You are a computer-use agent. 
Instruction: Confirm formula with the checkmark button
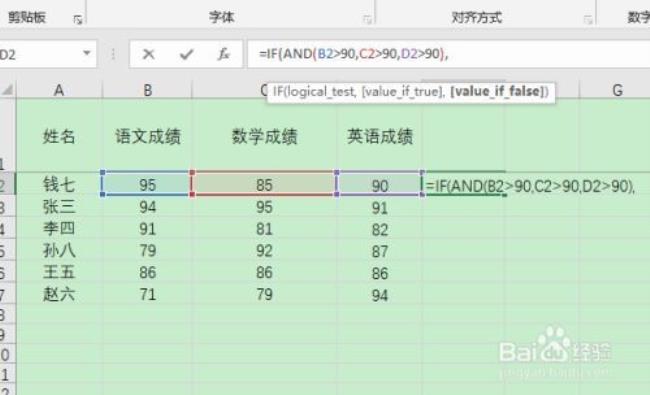[x=186, y=54]
